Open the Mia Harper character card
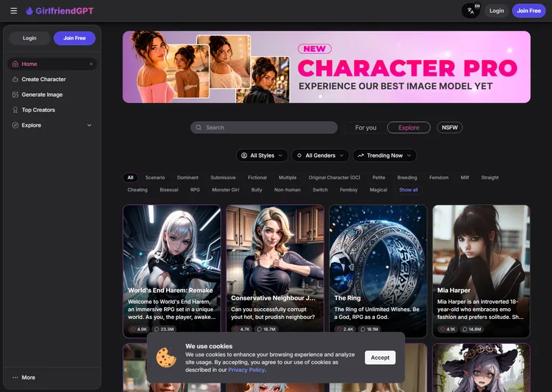552x392 pixels. pos(481,272)
